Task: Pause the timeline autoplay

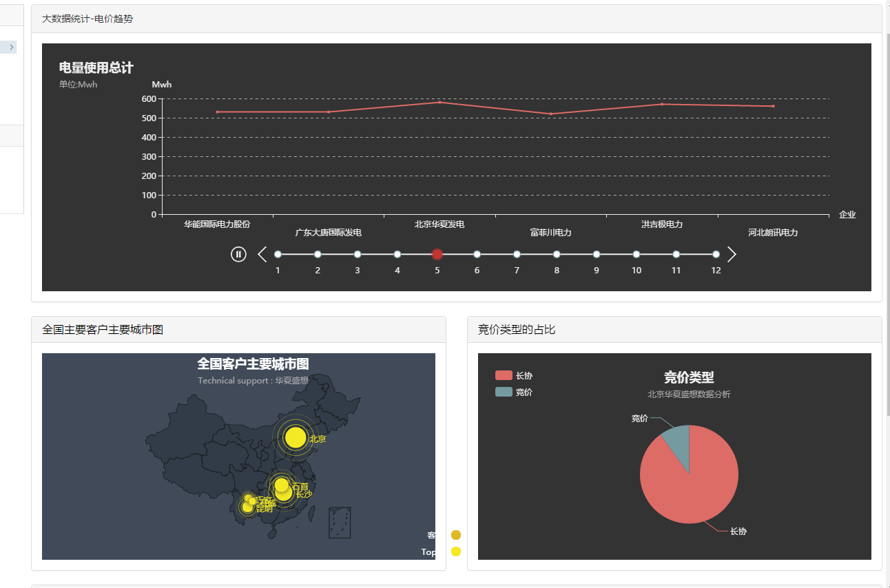Action: [238, 254]
